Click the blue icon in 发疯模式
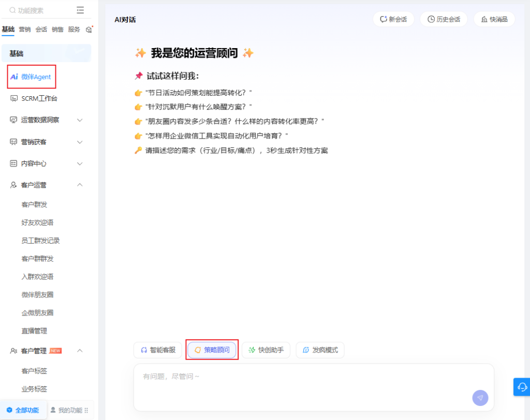 pyautogui.click(x=306, y=350)
